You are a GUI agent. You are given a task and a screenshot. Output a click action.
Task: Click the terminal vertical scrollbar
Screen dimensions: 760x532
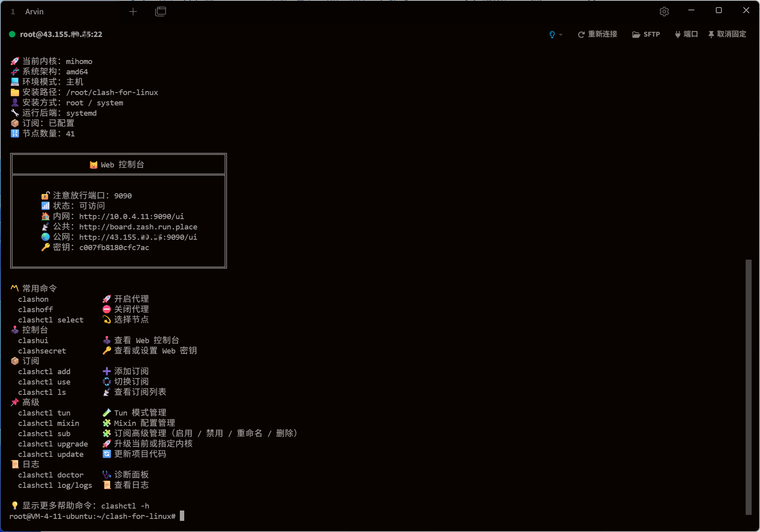pos(748,386)
